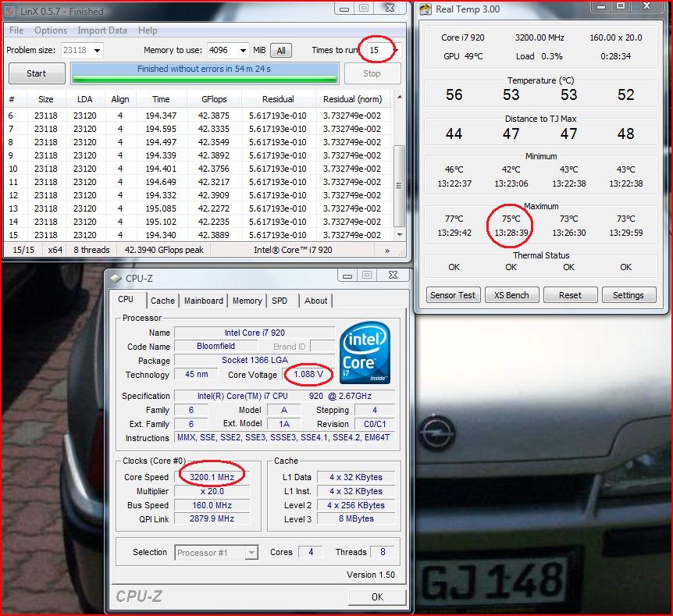Click the Instructions list field in CPU-Z
The image size is (673, 616).
click(284, 437)
